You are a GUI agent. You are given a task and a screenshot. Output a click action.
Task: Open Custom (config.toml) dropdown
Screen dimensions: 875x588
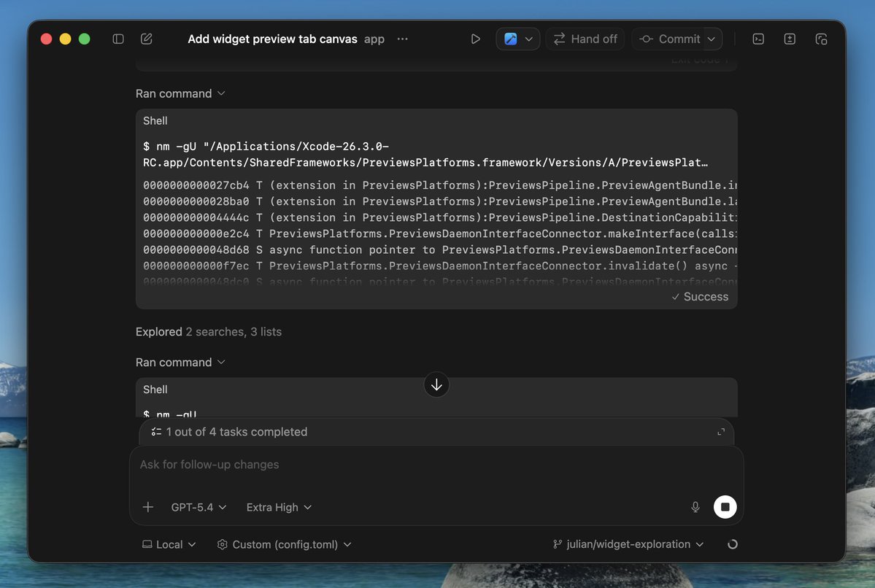(x=284, y=544)
